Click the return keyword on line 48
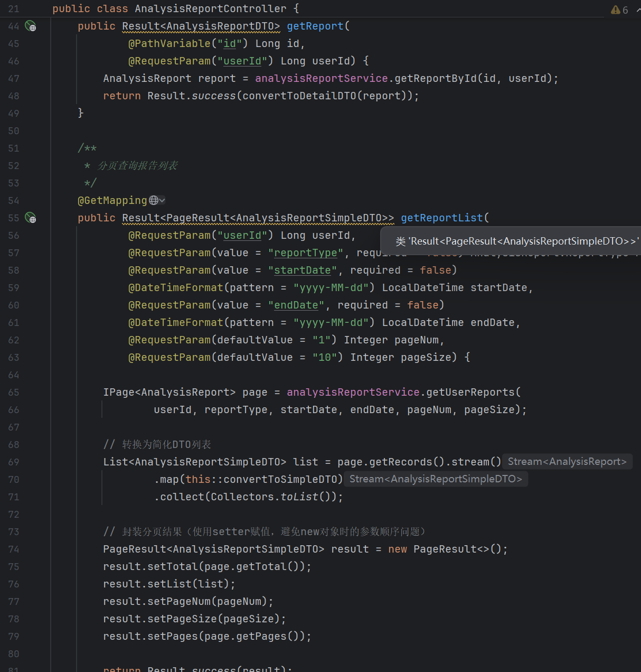The height and width of the screenshot is (672, 641). pos(122,96)
